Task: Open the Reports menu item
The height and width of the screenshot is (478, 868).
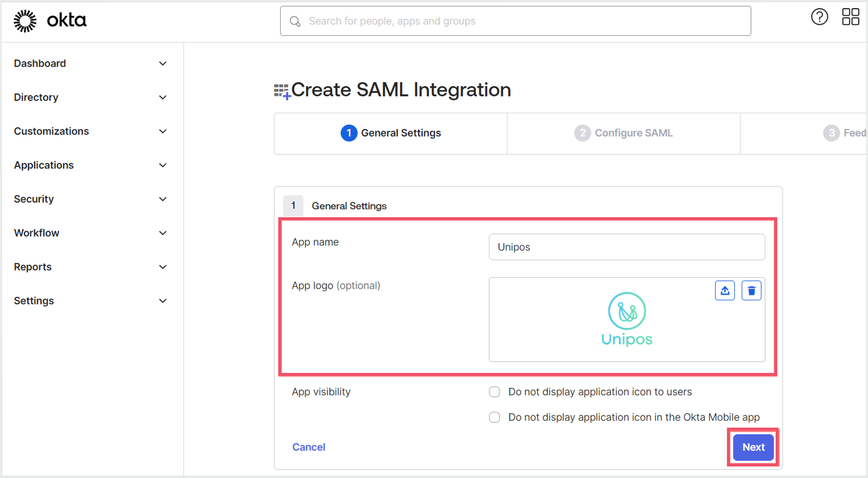Action: click(33, 267)
